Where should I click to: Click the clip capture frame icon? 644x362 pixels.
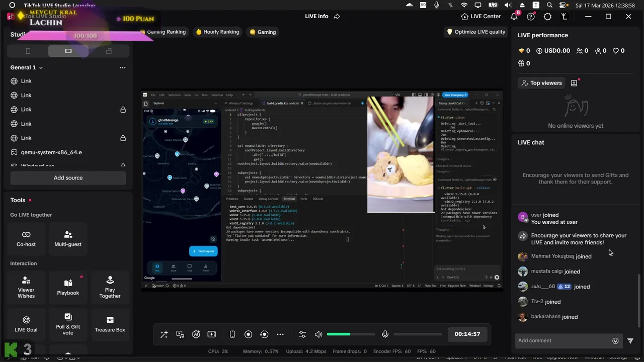[212, 334]
